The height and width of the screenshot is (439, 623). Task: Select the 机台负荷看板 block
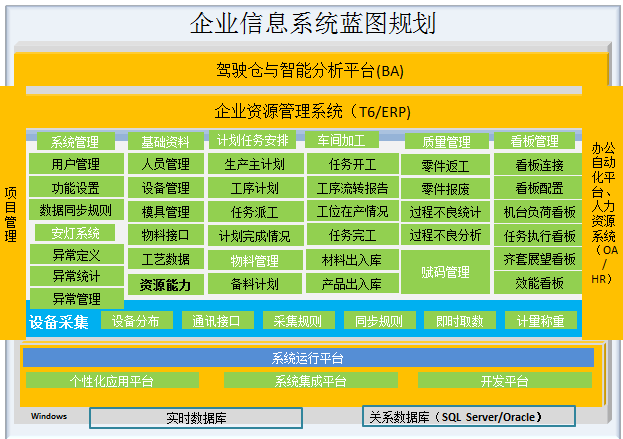(539, 211)
